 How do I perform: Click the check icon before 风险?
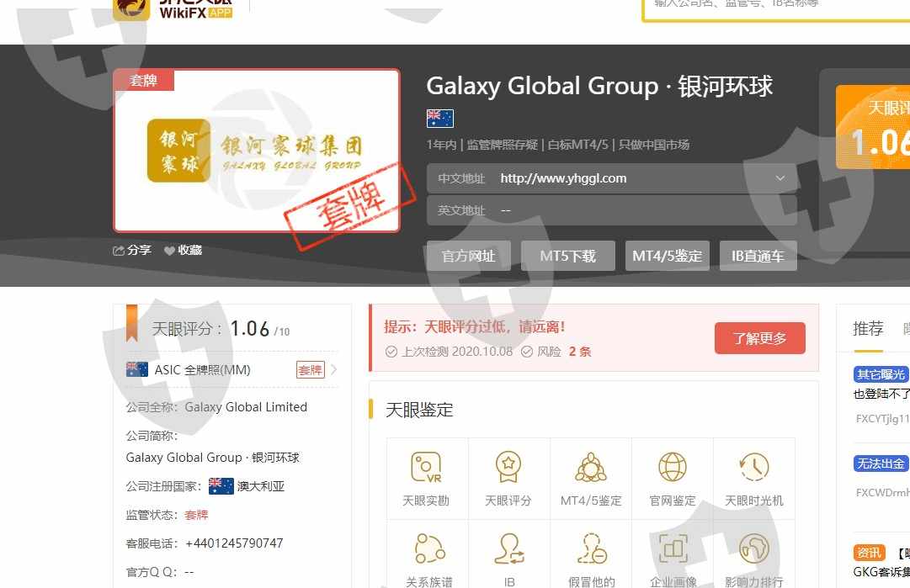tap(527, 352)
